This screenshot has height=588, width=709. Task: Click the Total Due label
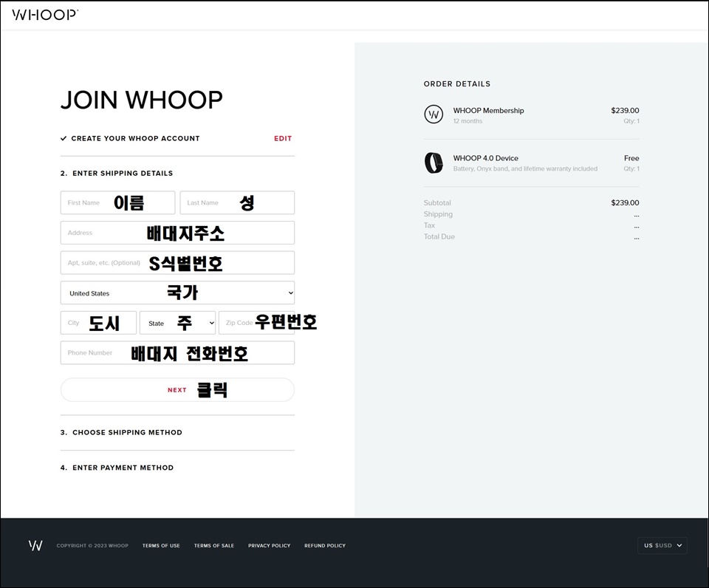click(x=439, y=236)
